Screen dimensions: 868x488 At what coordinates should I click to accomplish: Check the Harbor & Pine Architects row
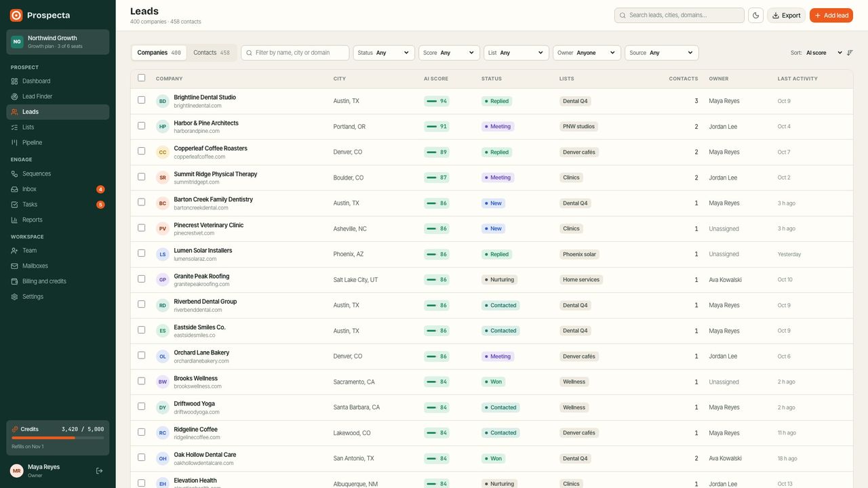coord(142,126)
